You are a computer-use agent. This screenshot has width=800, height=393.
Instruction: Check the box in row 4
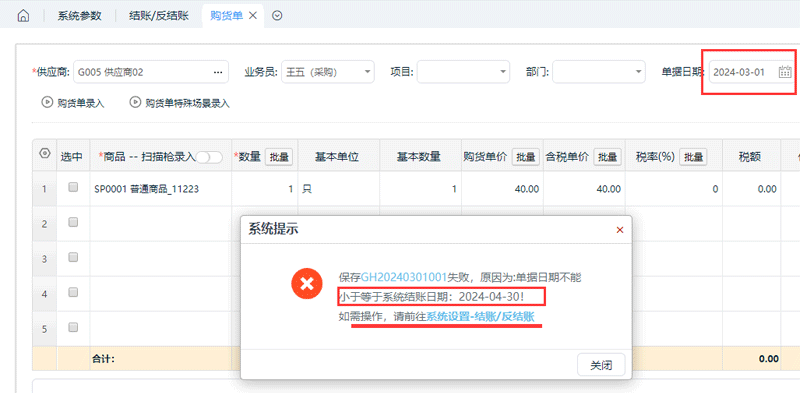point(73,292)
